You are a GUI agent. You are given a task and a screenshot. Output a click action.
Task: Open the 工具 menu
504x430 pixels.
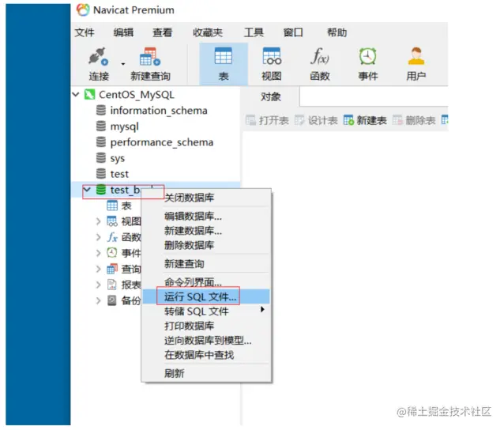(x=254, y=32)
